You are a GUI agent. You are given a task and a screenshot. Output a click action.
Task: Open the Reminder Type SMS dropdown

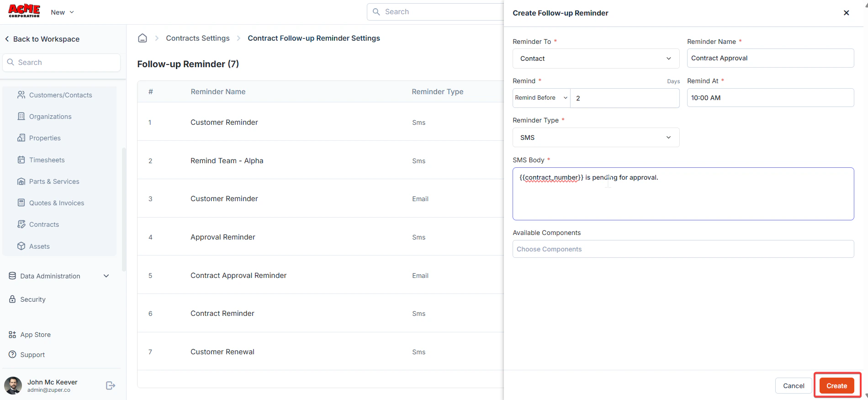pos(596,138)
